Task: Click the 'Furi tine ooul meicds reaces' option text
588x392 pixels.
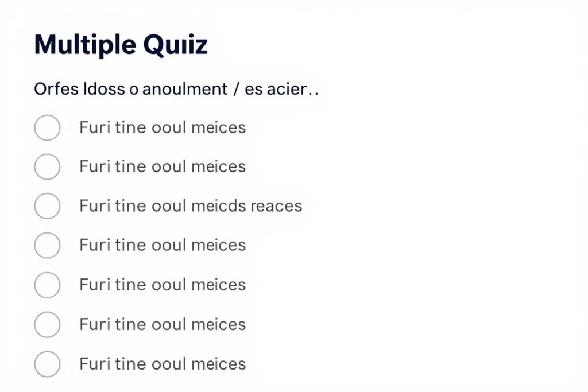Action: click(190, 205)
